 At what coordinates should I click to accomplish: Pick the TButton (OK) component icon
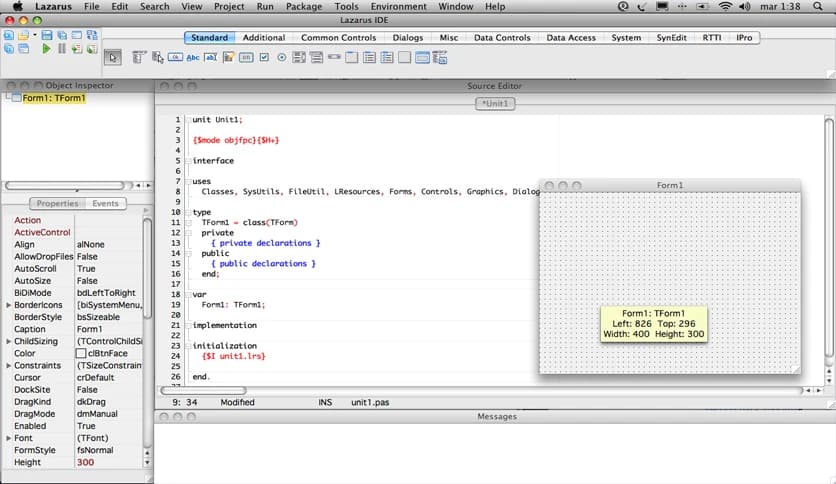[176, 57]
